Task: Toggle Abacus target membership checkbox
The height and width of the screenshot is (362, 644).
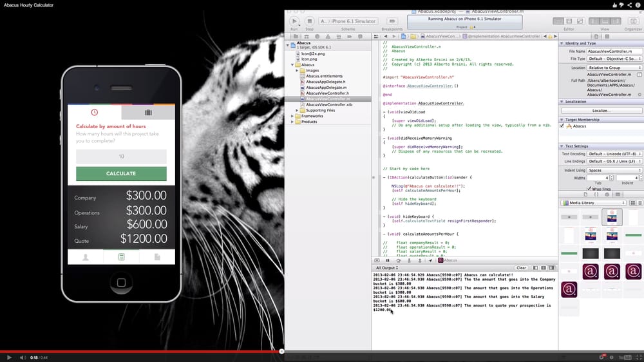Action: click(562, 126)
